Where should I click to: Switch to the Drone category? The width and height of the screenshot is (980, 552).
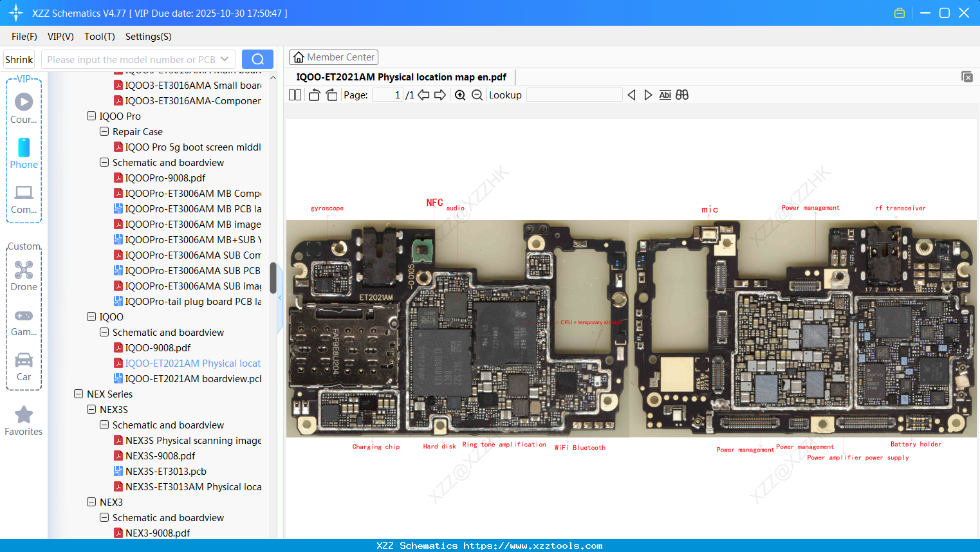coord(24,276)
